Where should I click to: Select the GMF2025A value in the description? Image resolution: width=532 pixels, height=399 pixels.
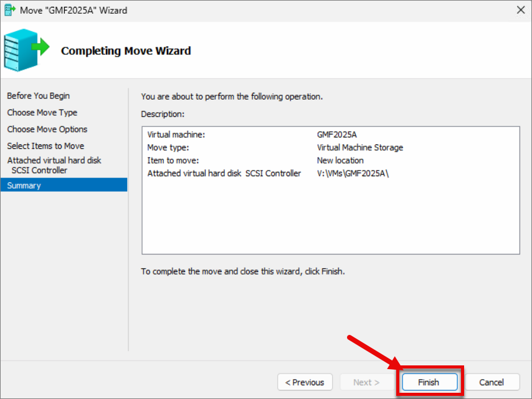pyautogui.click(x=336, y=134)
